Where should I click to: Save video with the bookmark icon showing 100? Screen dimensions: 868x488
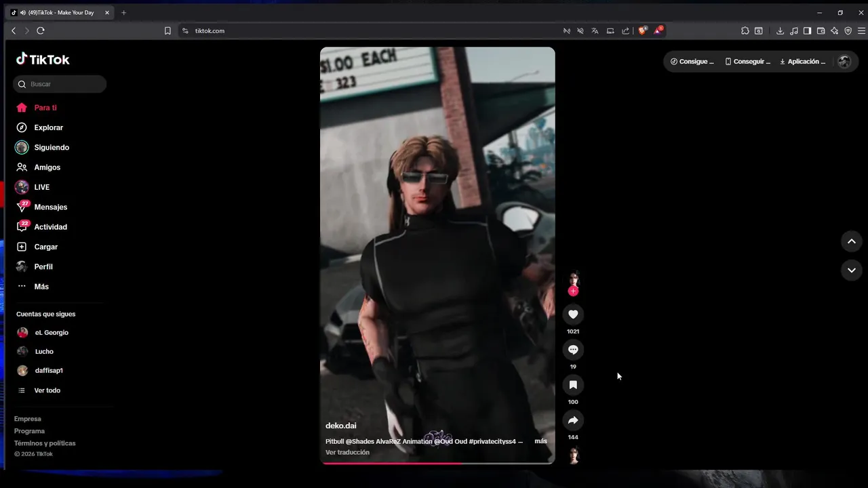pyautogui.click(x=573, y=385)
